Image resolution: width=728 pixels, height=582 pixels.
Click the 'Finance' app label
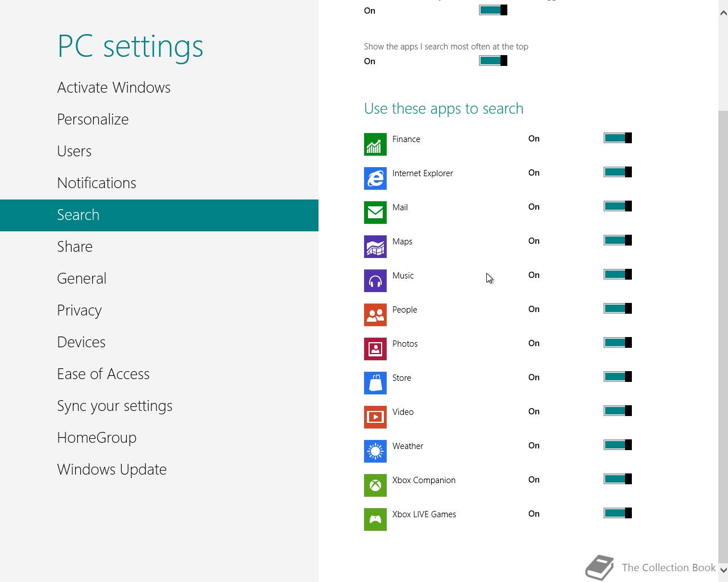click(x=406, y=139)
